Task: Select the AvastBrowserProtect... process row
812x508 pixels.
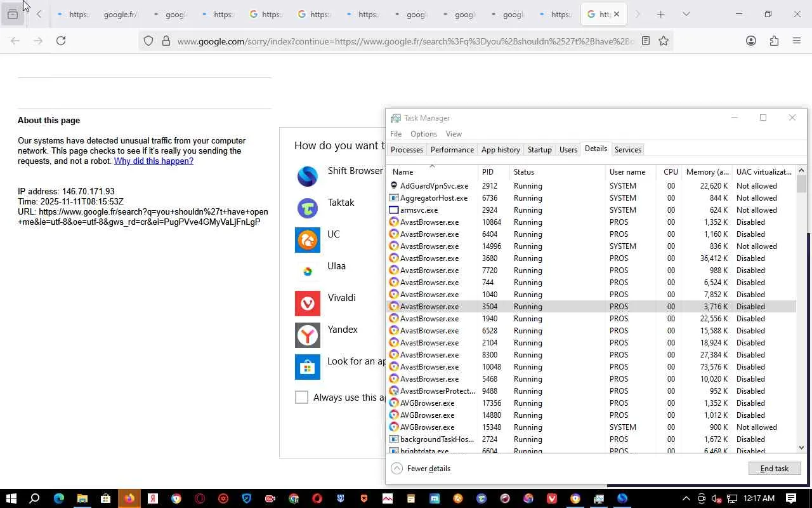Action: 591,391
